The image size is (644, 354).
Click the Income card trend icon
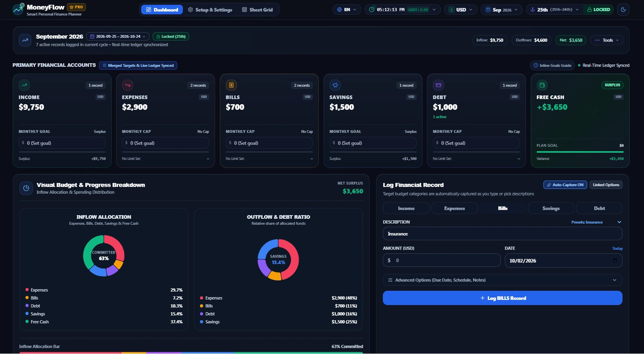coord(24,85)
